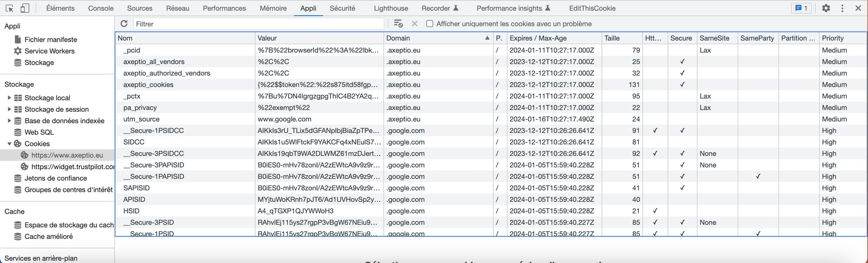Focus the Filtrer cookie filter field
Image resolution: width=868 pixels, height=263 pixels.
tap(259, 24)
